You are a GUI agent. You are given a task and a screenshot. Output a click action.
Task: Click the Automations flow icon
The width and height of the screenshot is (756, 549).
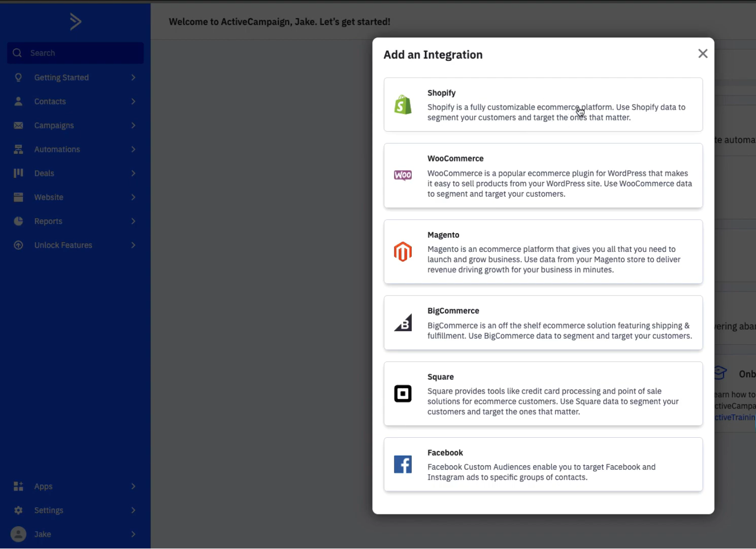click(x=18, y=149)
